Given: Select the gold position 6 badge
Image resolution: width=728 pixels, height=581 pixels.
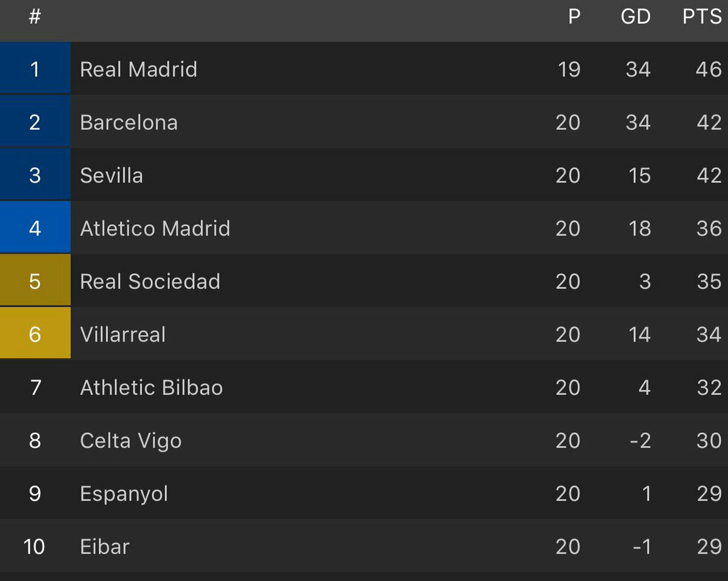Looking at the screenshot, I should pyautogui.click(x=35, y=335).
